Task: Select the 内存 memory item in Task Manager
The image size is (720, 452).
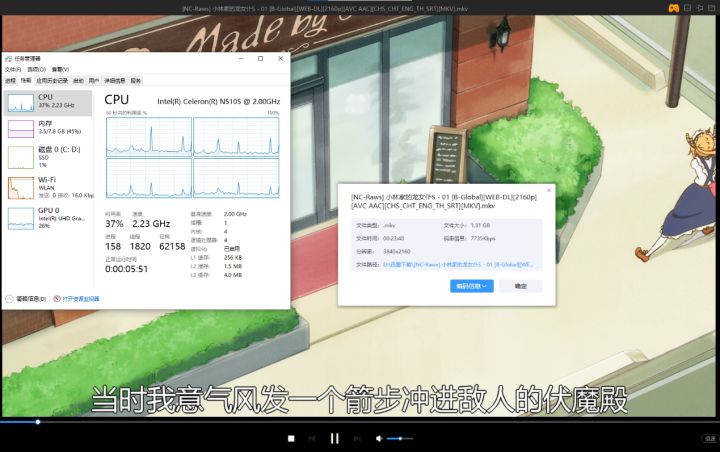Action: coord(48,128)
